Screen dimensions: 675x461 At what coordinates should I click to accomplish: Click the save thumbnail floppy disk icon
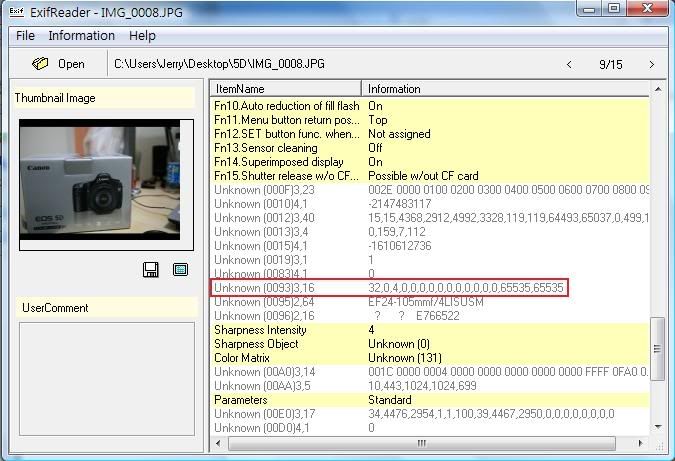point(151,269)
